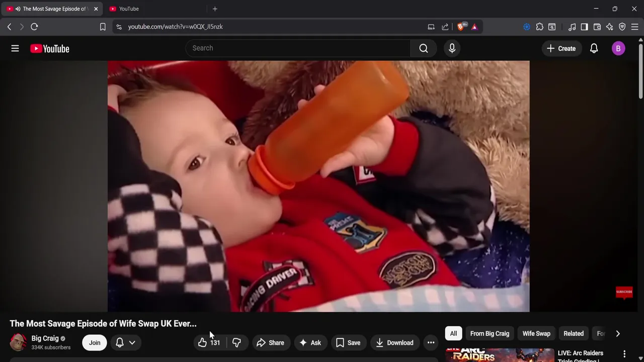Click the Ask button
The image size is (644, 362).
point(310,343)
